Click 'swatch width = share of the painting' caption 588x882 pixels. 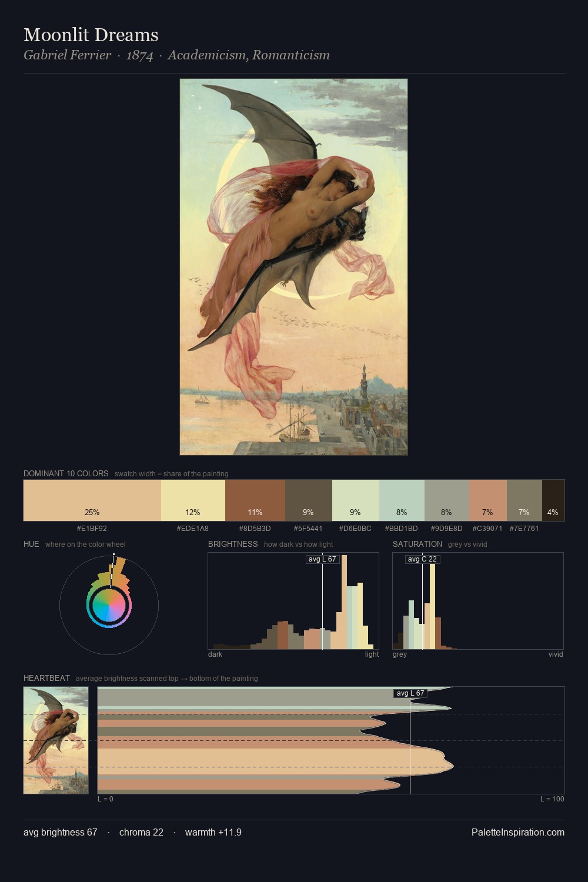pyautogui.click(x=172, y=474)
